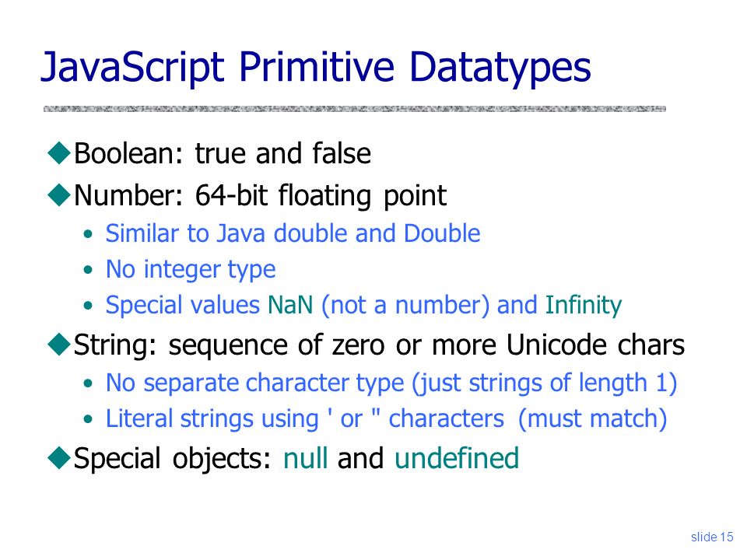
Task: Click the round bullet before 'Literal strings'
Action: point(88,419)
